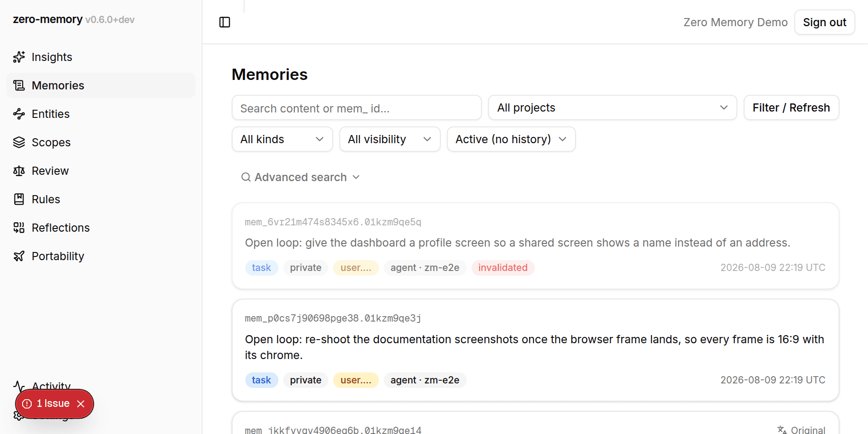Expand Advanced search options
This screenshot has width=868, height=434.
pos(301,177)
